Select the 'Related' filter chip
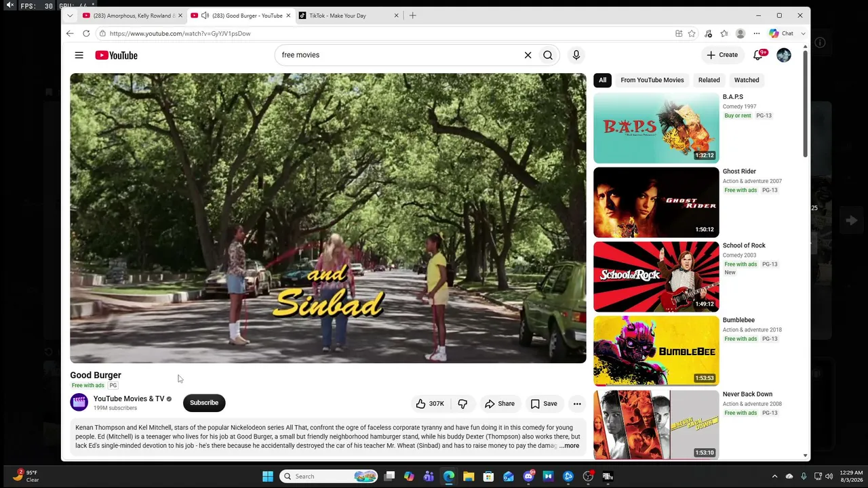This screenshot has height=488, width=868. click(x=709, y=80)
